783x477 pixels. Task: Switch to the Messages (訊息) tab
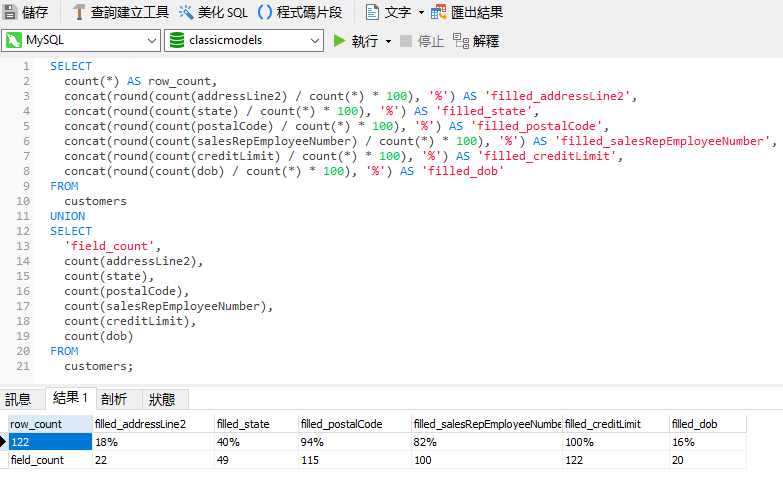click(x=18, y=399)
